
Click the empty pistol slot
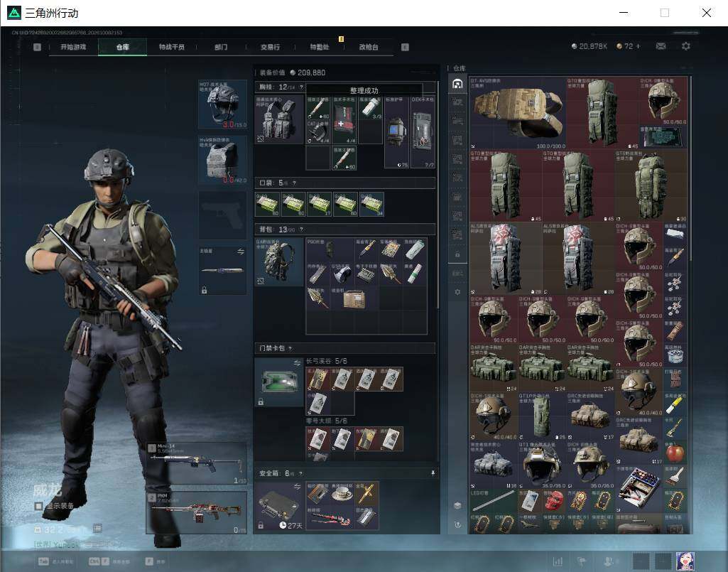pos(223,215)
